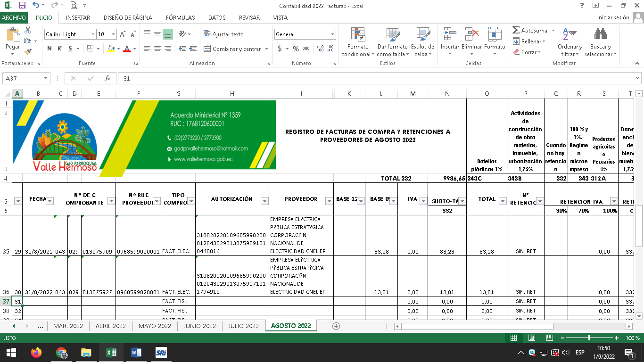
Task: Click the Insert Function fx icon
Action: point(107,78)
